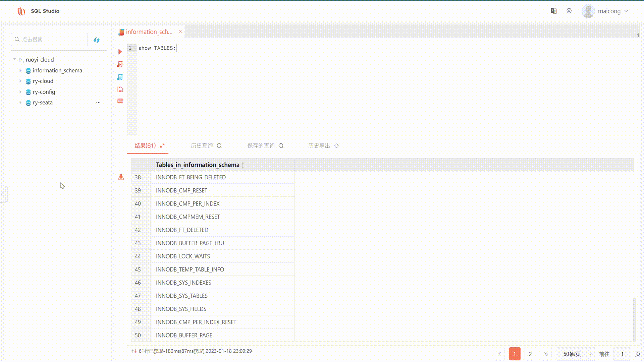
Task: Save the current query via disk icon
Action: click(x=120, y=89)
